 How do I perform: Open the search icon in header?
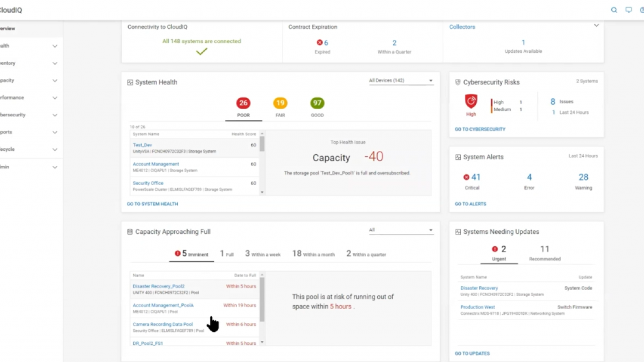click(614, 10)
